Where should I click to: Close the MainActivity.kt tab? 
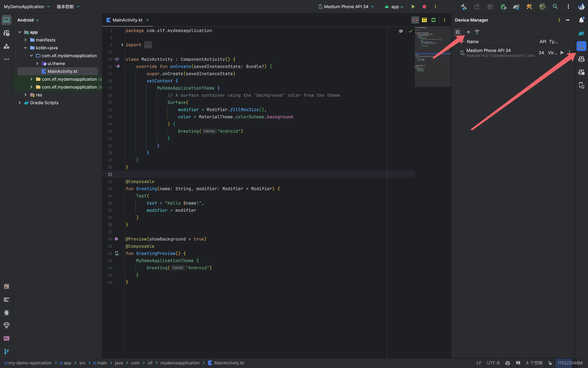[148, 20]
